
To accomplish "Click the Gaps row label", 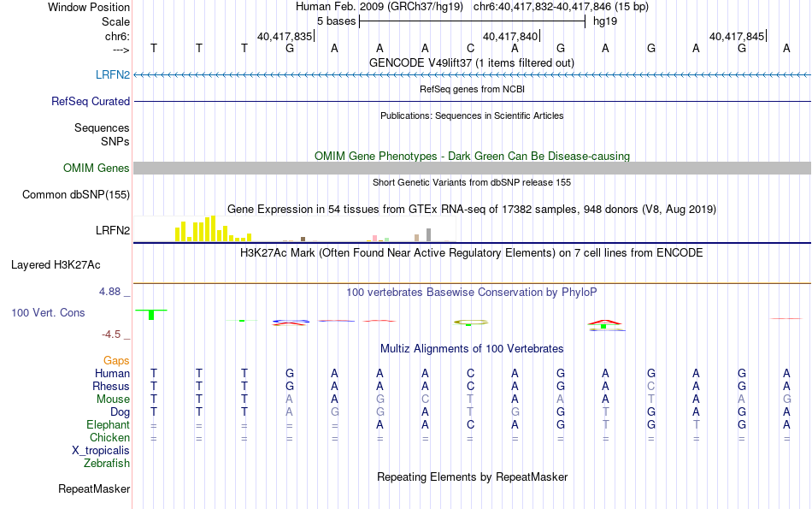I will tap(116, 360).
